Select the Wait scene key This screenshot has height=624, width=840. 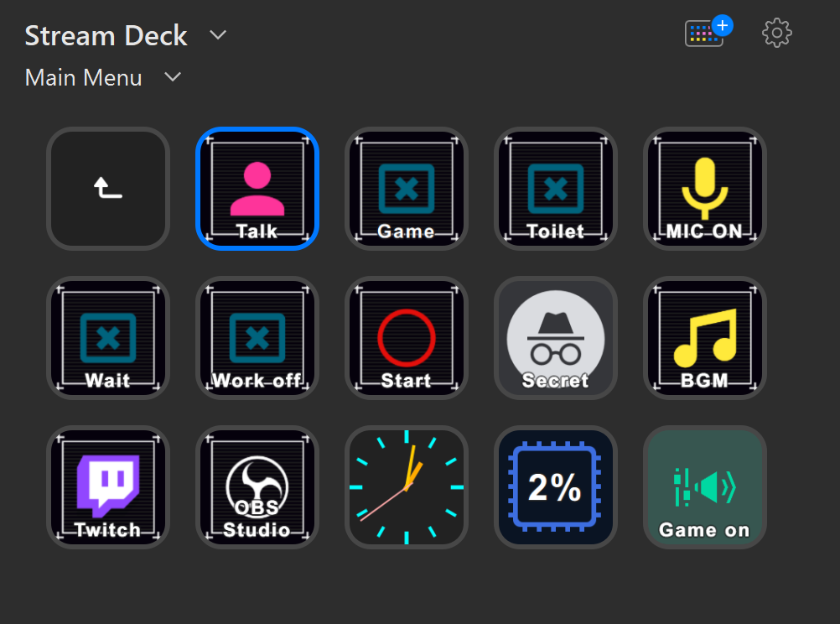[108, 338]
